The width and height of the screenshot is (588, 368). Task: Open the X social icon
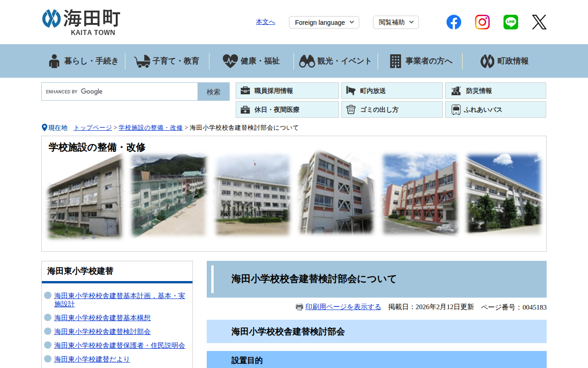(x=539, y=22)
